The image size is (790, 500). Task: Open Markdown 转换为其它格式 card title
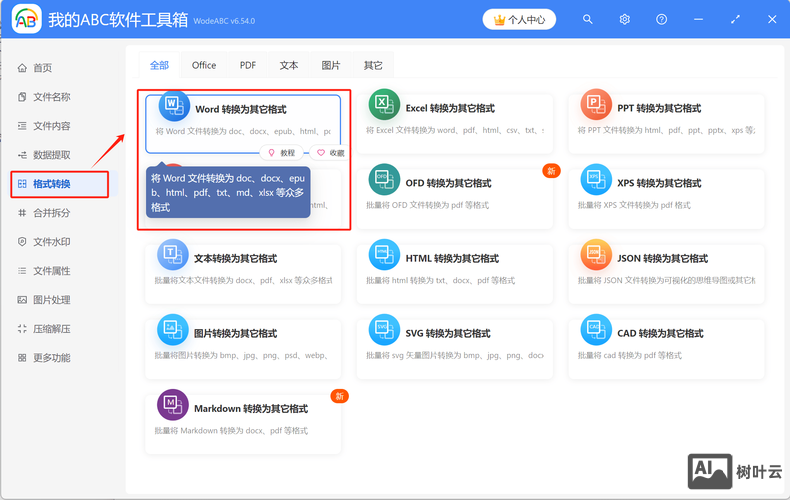251,409
